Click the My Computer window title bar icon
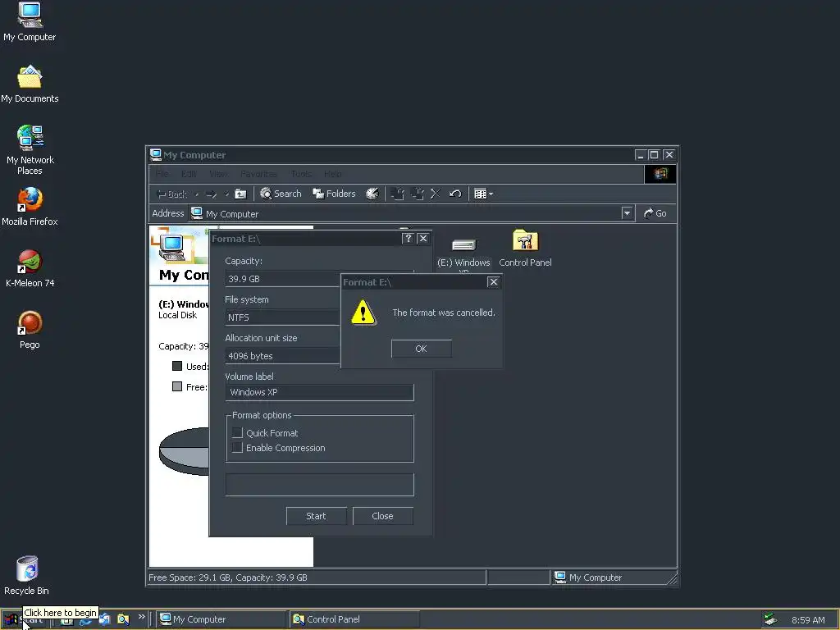This screenshot has height=630, width=840. pyautogui.click(x=155, y=155)
